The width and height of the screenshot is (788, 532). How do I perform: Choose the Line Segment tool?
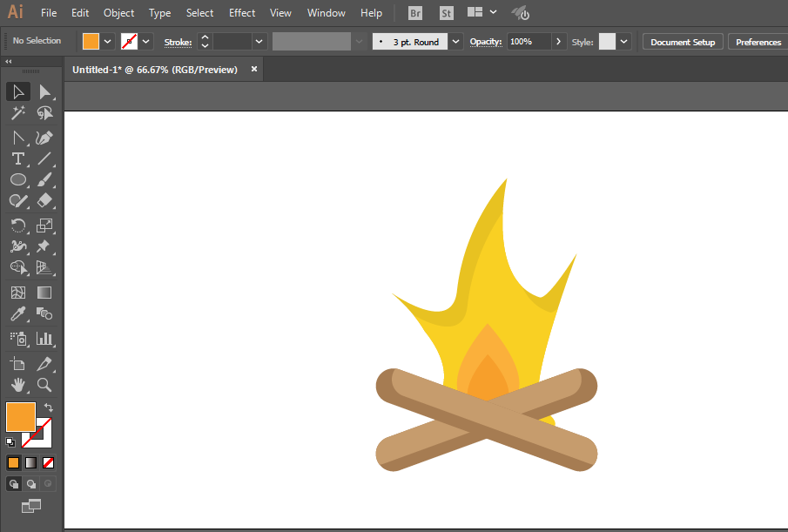point(44,158)
